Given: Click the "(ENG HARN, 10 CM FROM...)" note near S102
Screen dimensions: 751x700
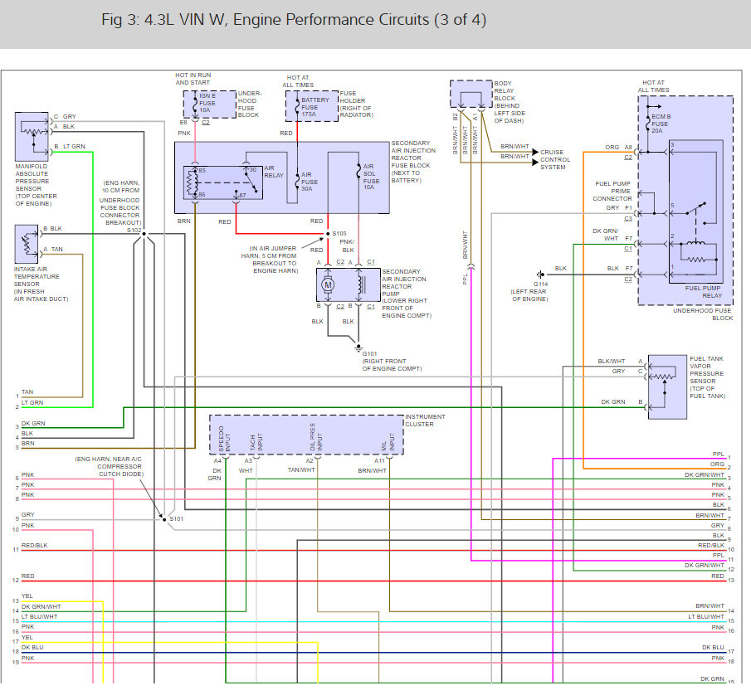Looking at the screenshot, I should tap(120, 203).
